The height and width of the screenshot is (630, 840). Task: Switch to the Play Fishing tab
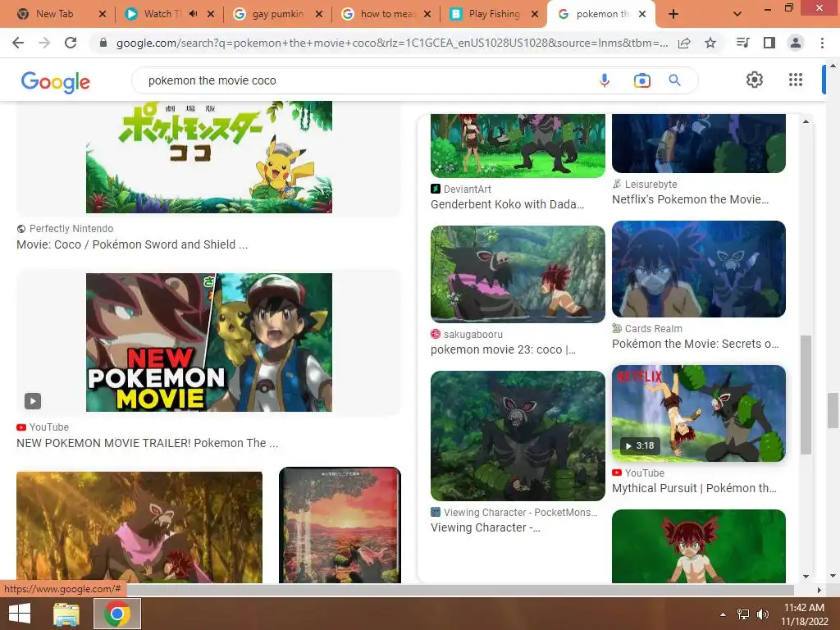(494, 14)
